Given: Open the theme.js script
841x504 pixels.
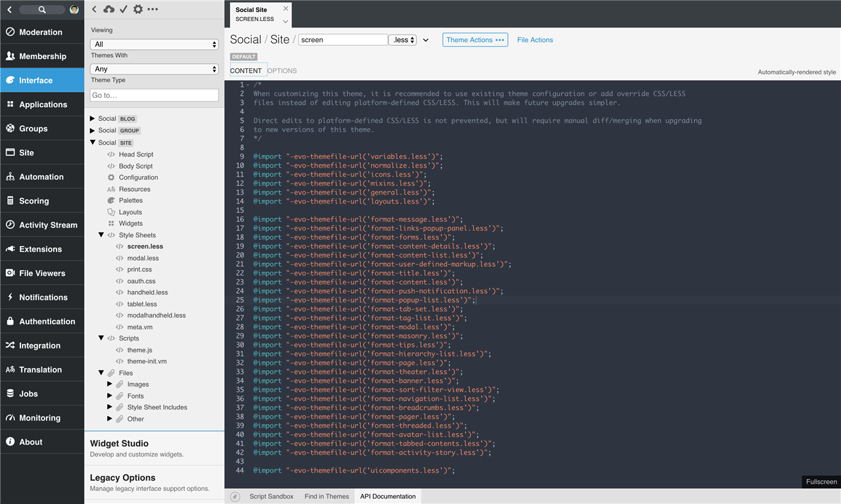Looking at the screenshot, I should 139,350.
